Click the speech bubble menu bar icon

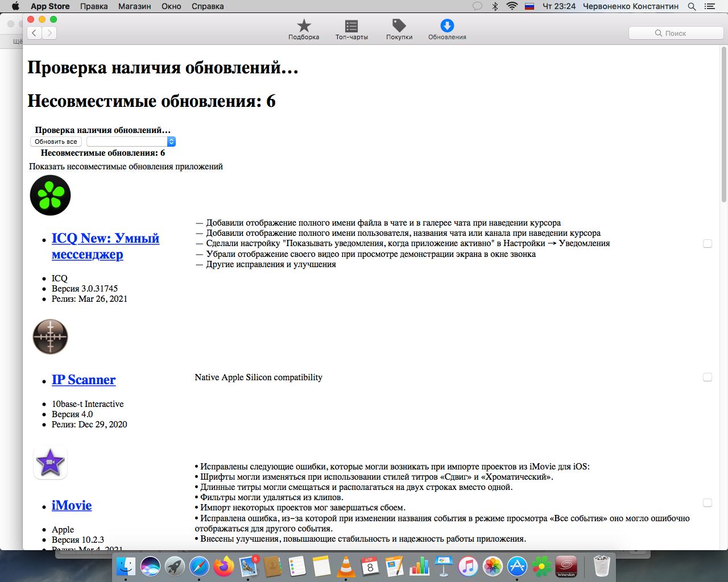(478, 6)
